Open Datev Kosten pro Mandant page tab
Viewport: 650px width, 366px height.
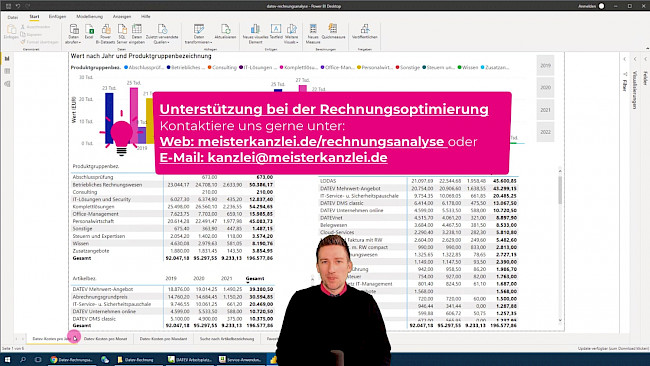coord(163,339)
